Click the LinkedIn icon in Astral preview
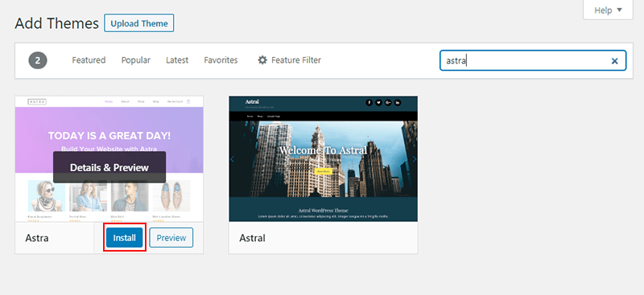 point(398,103)
